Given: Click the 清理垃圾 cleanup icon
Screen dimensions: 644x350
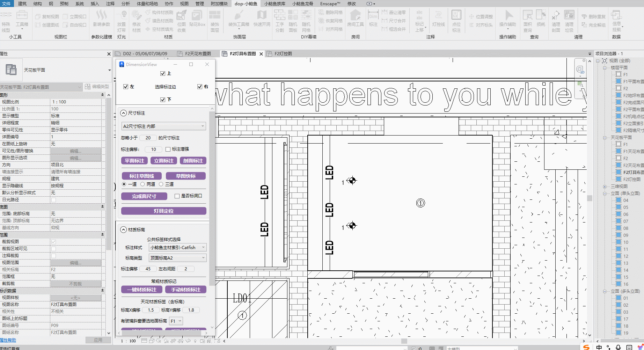Looking at the screenshot, I should (x=569, y=20).
